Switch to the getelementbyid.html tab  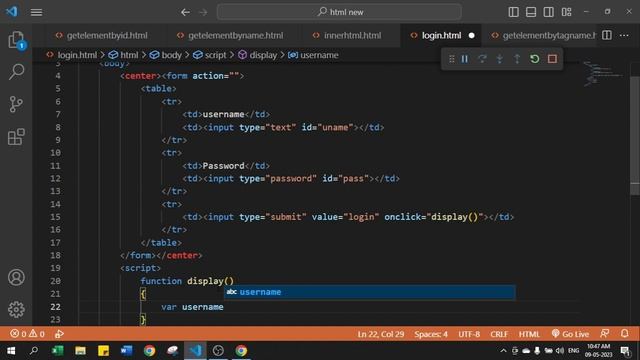point(101,36)
